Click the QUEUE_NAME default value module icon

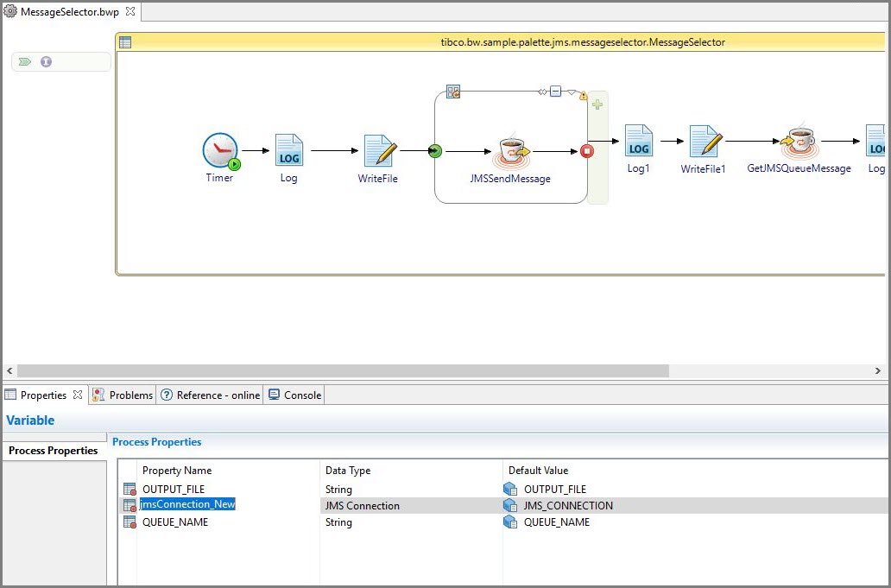[510, 522]
